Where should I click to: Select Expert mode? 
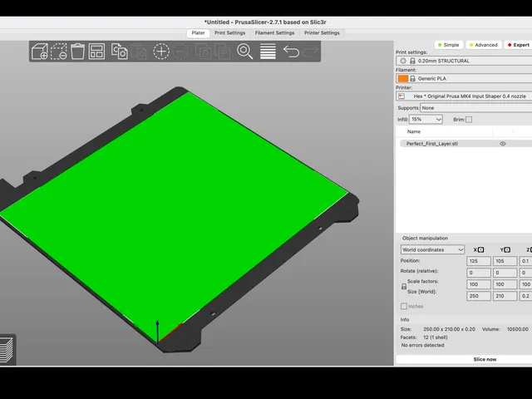[x=518, y=45]
